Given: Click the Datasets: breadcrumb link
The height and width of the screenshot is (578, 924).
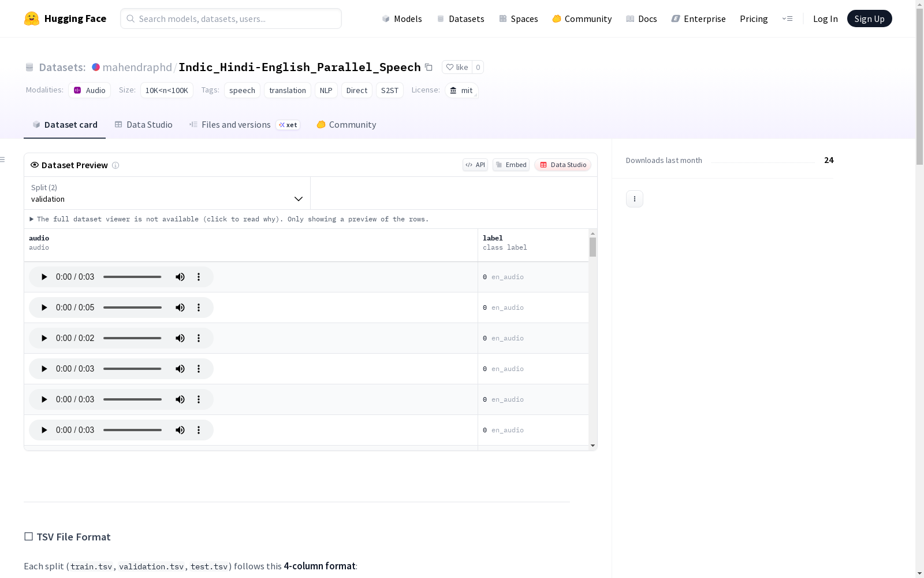Looking at the screenshot, I should coord(62,67).
